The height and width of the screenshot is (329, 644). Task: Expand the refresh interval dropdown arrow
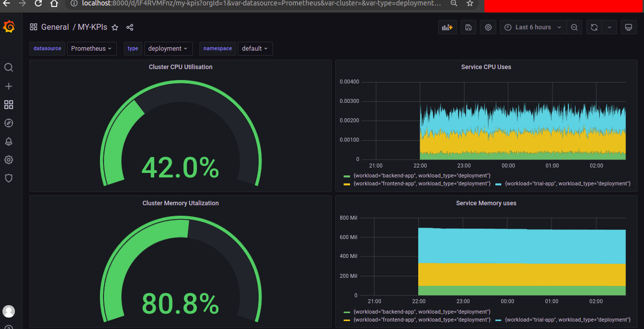point(609,27)
